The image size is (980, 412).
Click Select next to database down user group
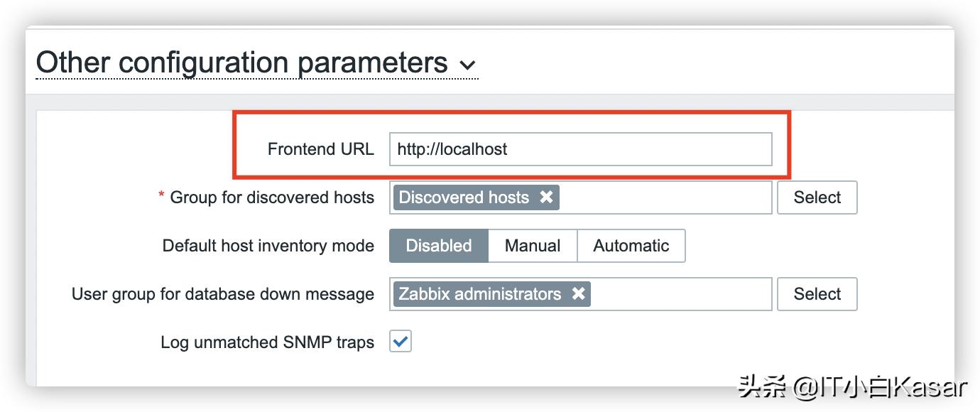coord(817,293)
